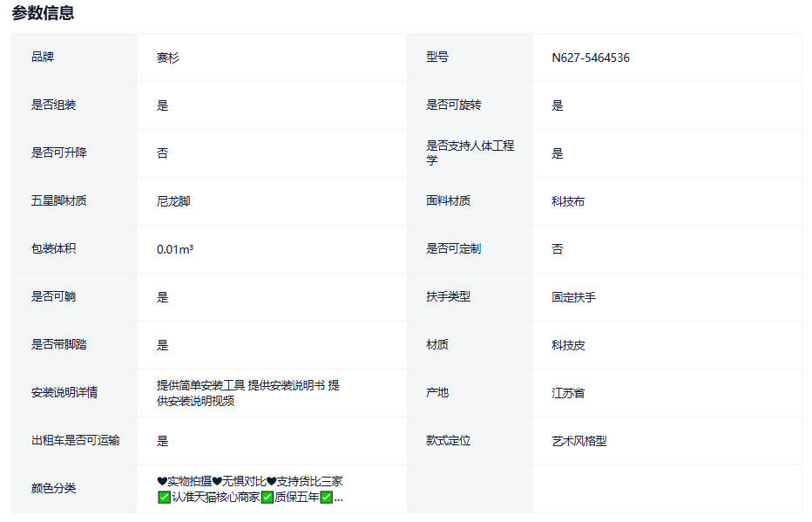Click the brand value 赛杉

click(168, 58)
